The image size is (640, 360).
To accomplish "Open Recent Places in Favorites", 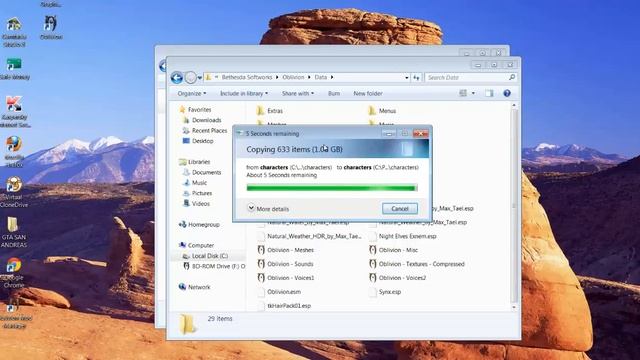I will pyautogui.click(x=205, y=131).
